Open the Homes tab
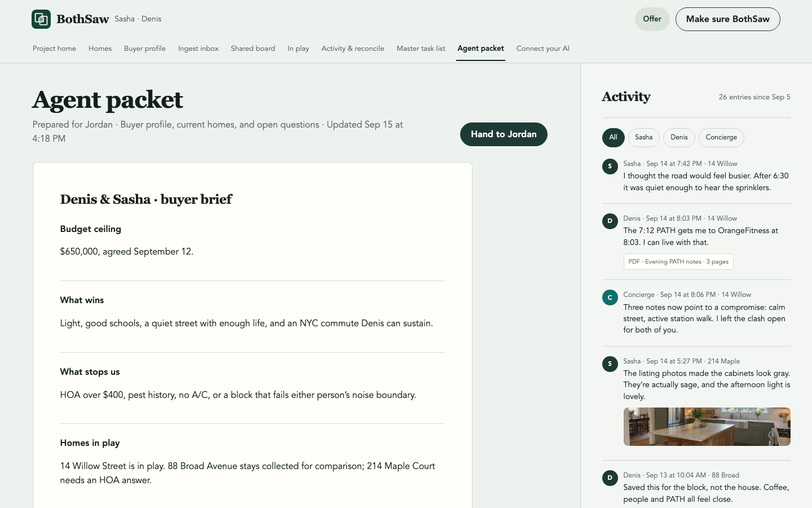Screen dimensions: 812x508 (100, 49)
